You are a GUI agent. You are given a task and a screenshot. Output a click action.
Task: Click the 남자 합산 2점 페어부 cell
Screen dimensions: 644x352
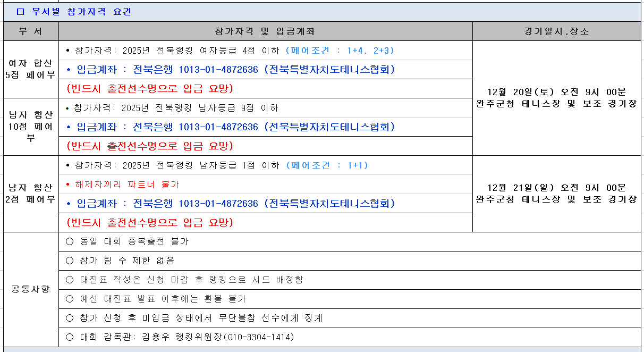(30, 194)
